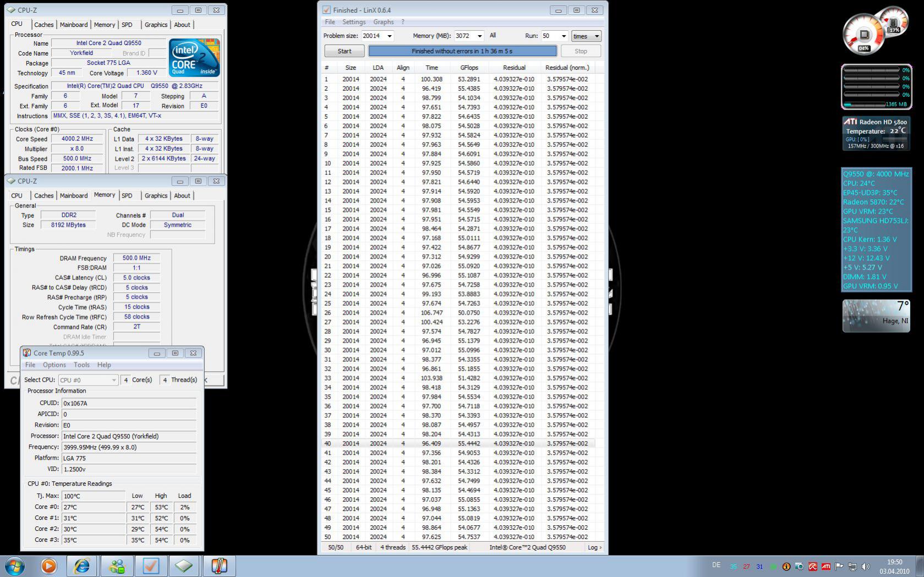The height and width of the screenshot is (577, 924).
Task: Click the Core Temp title bar icon
Action: click(x=26, y=353)
